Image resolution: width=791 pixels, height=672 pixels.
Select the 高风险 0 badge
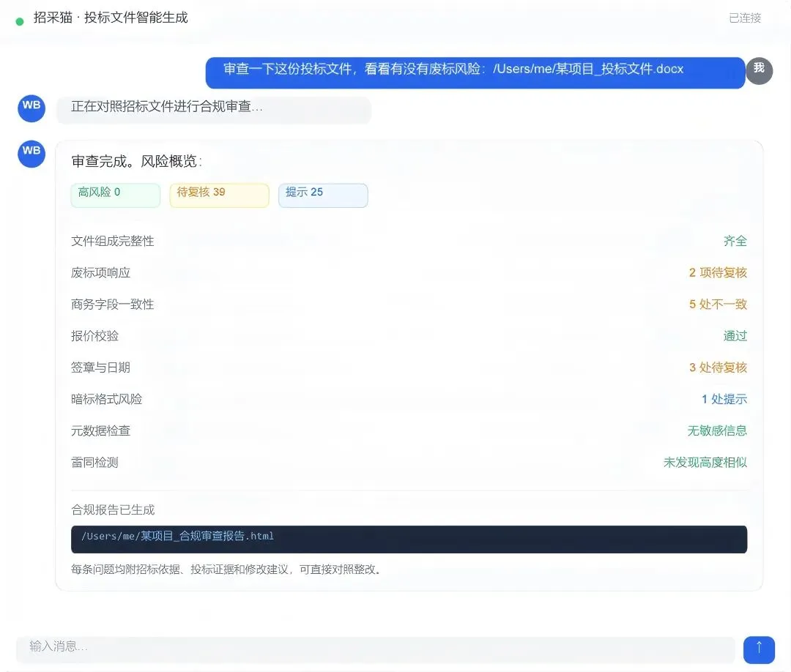point(116,195)
